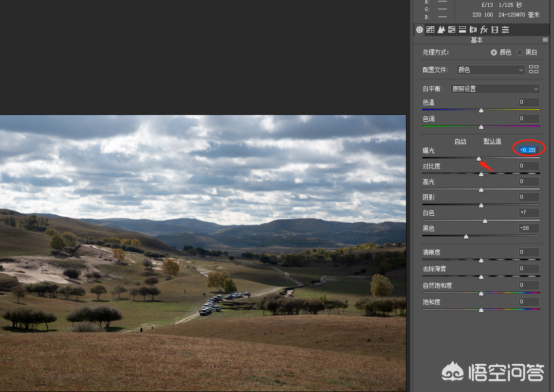Click the 自然饱和度 vibrance slider handle
Image resolution: width=554 pixels, height=392 pixels.
(481, 294)
